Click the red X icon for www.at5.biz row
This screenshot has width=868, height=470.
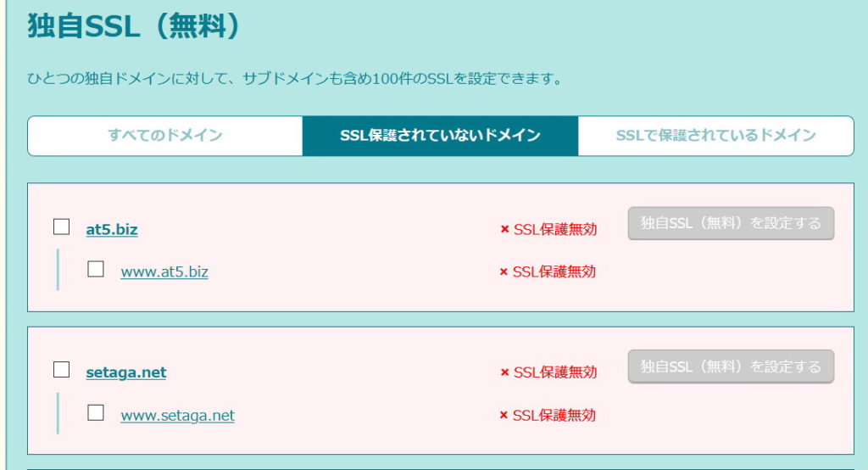tap(504, 272)
